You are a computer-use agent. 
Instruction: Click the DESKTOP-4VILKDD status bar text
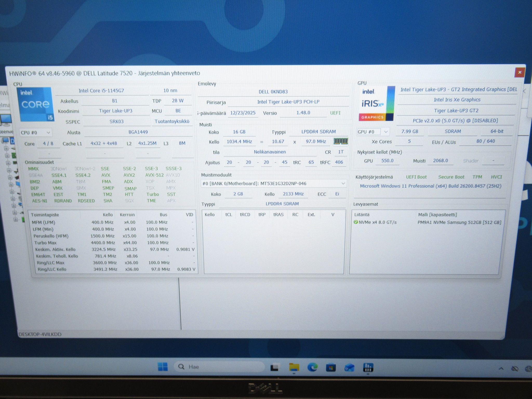40,334
